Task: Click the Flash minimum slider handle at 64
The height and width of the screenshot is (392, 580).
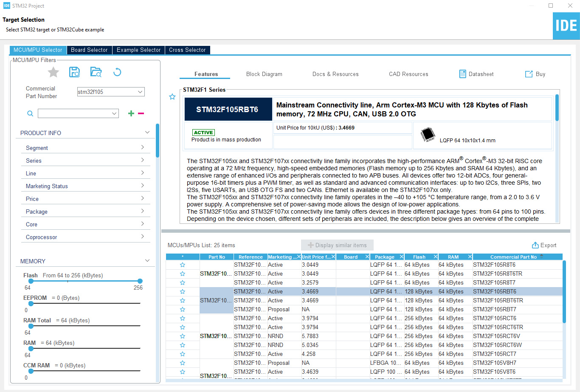Action: coord(31,281)
